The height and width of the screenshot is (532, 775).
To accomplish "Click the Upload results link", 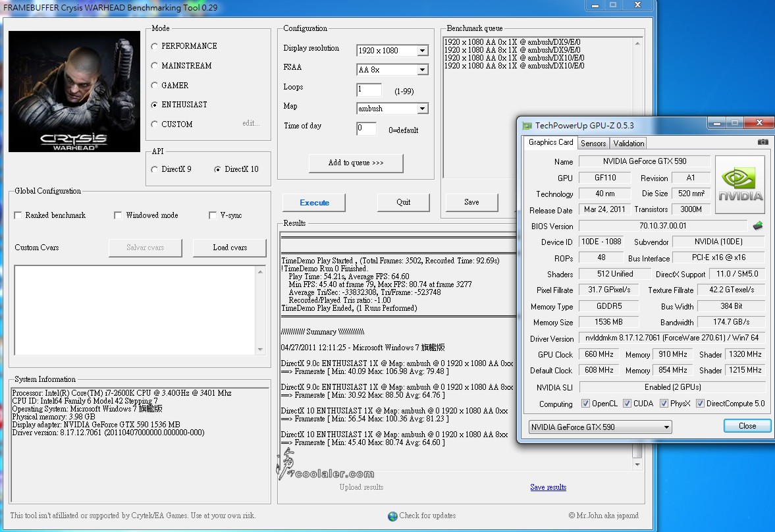I will pos(361,487).
